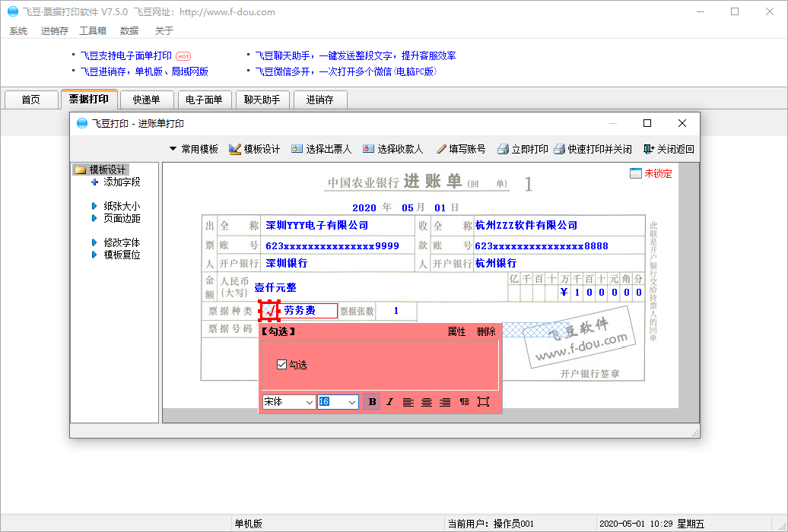This screenshot has height=532, width=788.
Task: Select the 壹仟元整 amount field
Action: click(275, 287)
